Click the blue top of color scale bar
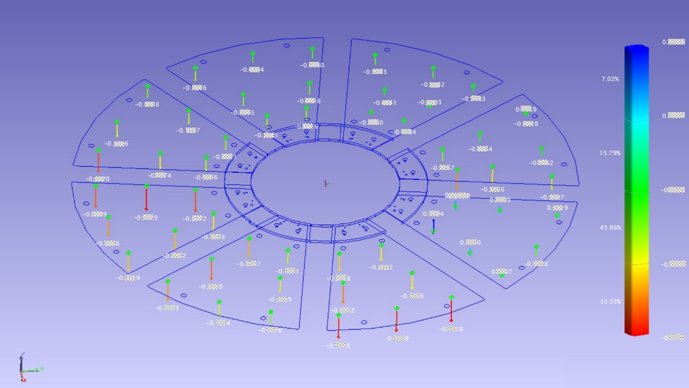Viewport: 689px width, 388px height. (637, 57)
